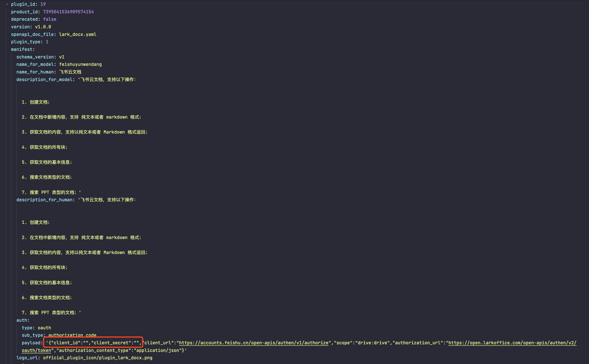This screenshot has height=364, width=589.
Task: Click the drive:drive scope value
Action: 372,343
